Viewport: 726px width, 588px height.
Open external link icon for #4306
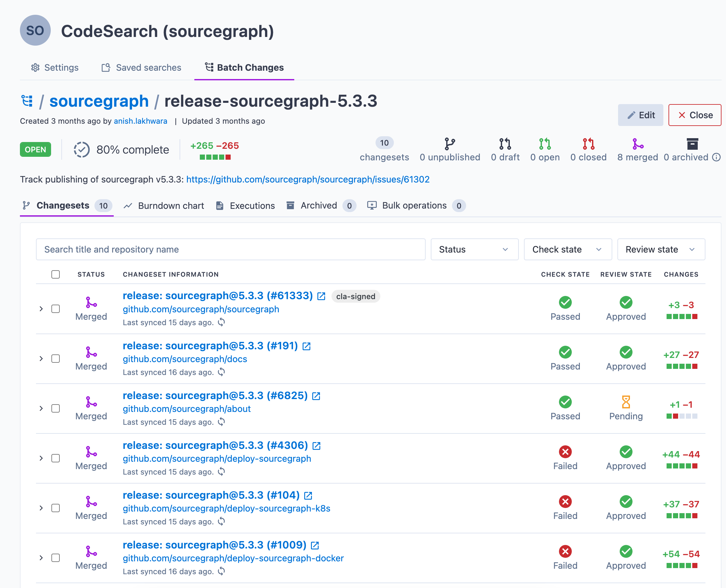click(x=316, y=445)
